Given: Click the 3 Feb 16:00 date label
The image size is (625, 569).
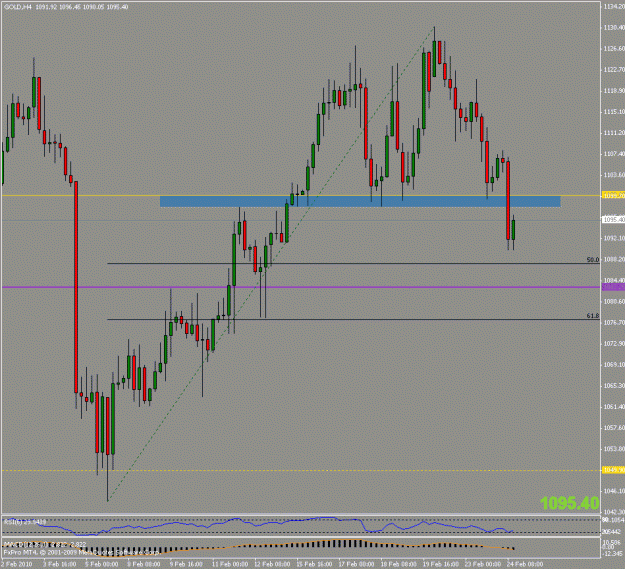Looking at the screenshot, I should (x=59, y=564).
